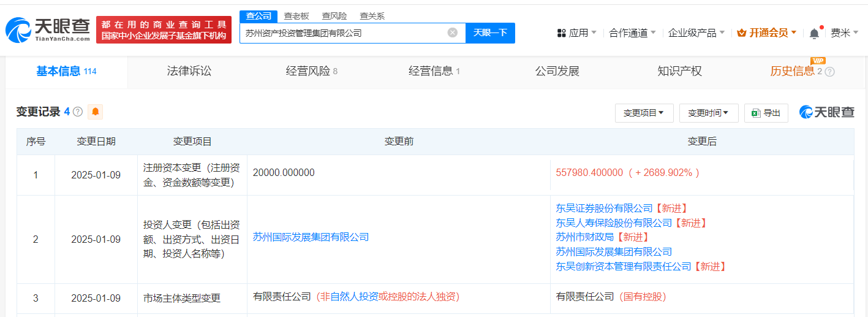Open the 费米 user account menu

[844, 33]
